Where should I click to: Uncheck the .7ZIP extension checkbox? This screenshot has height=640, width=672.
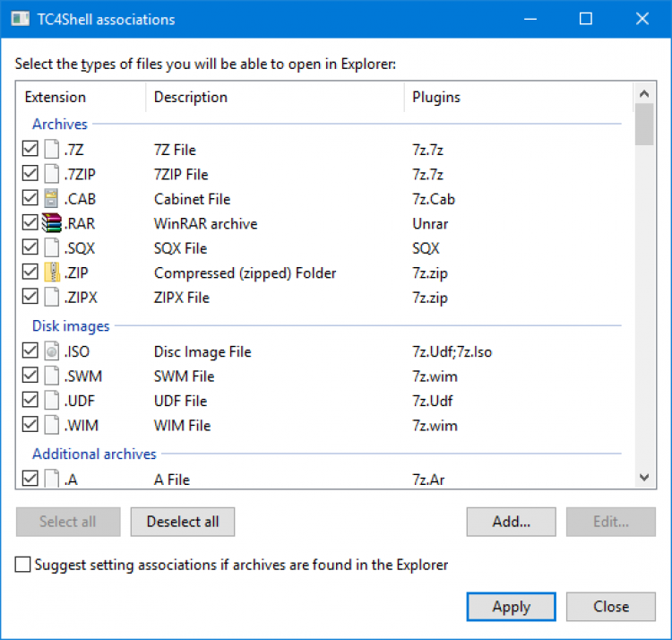click(30, 174)
